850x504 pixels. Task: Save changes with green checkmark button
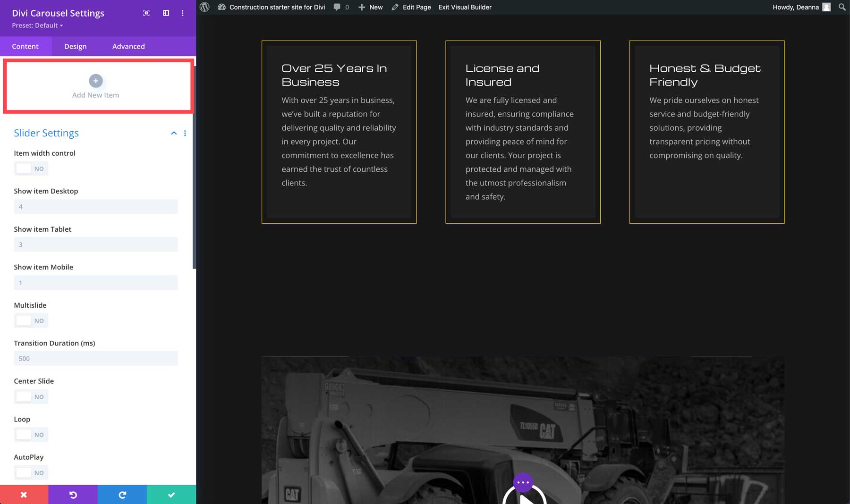171,495
